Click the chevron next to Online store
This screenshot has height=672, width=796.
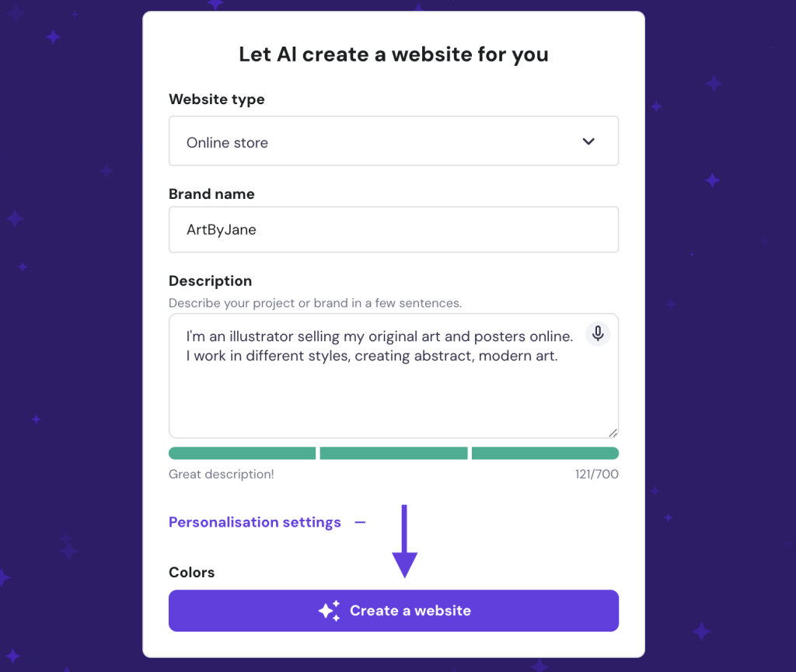(x=588, y=141)
